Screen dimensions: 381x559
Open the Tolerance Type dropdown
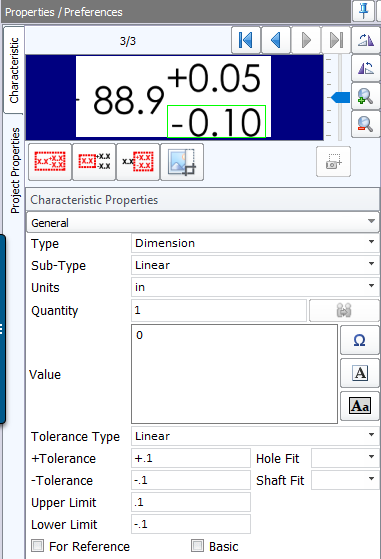coord(255,436)
